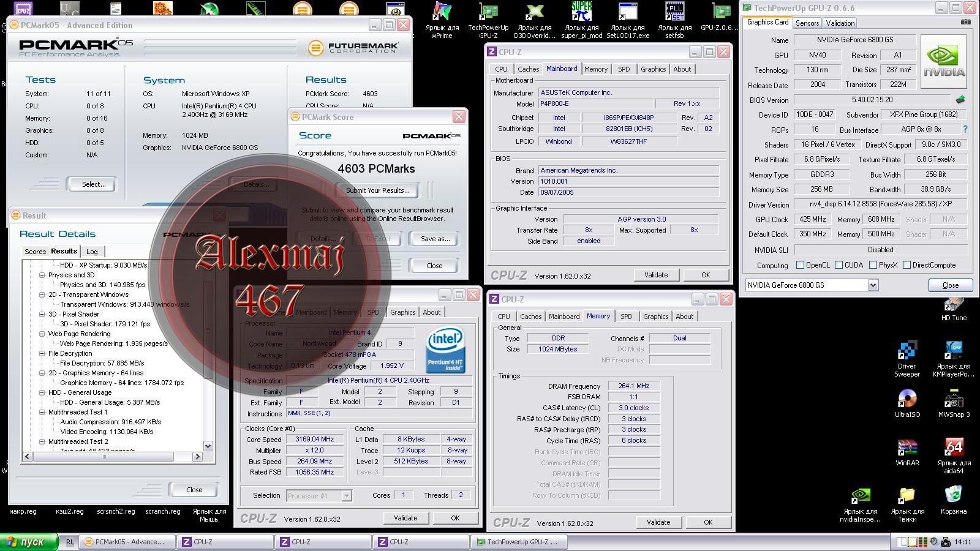
Task: Open the KMPlayer desktop shortcut
Action: (954, 359)
